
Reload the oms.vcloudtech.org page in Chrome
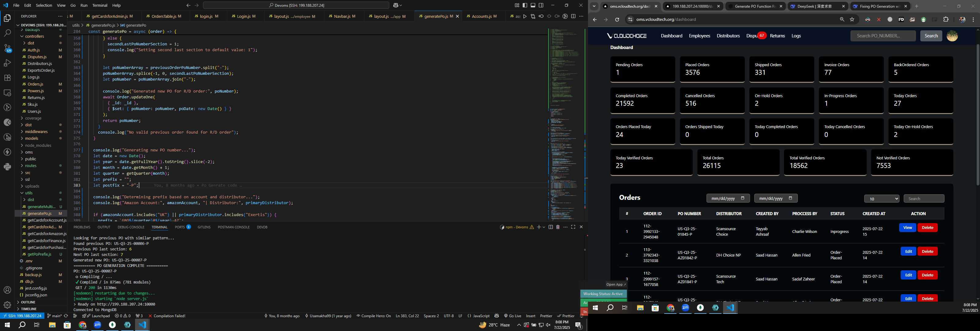point(617,19)
